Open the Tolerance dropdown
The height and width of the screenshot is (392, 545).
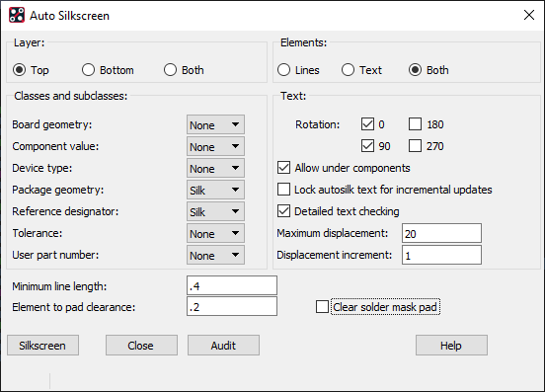[215, 233]
